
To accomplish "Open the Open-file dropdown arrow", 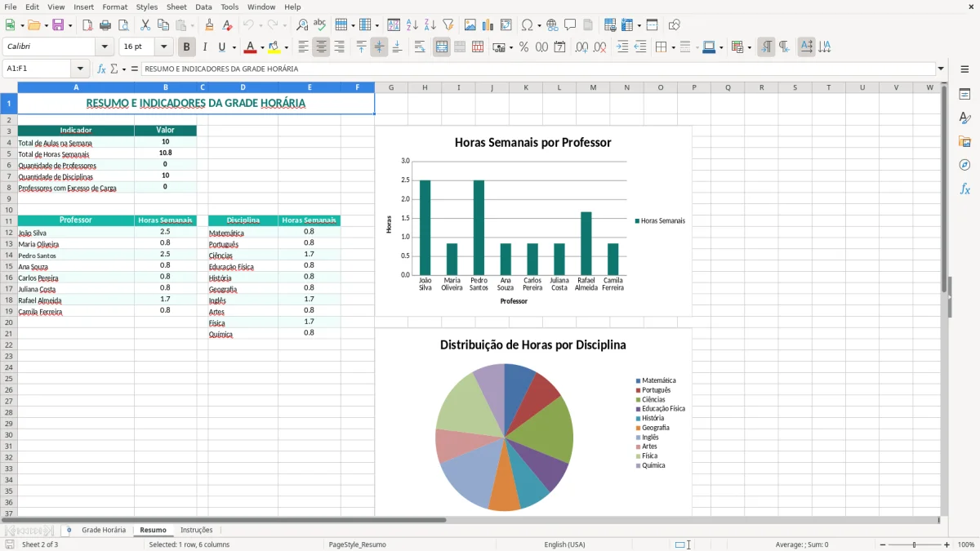I will (45, 25).
